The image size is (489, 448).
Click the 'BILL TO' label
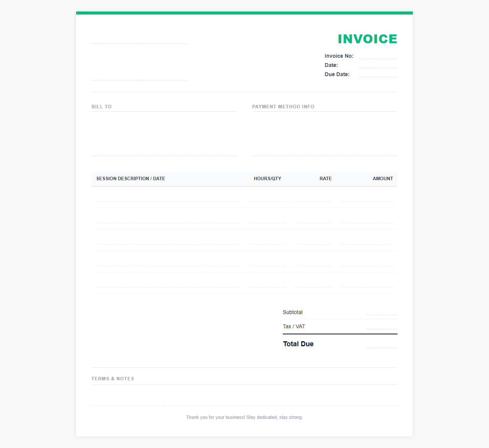[x=101, y=107]
